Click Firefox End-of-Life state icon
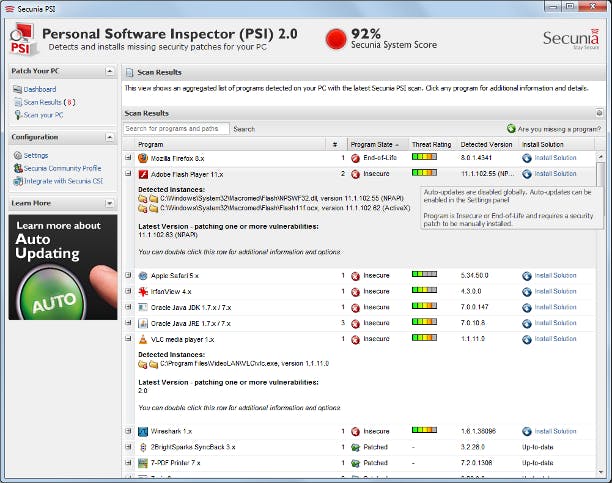This screenshot has width=612, height=483. 355,158
